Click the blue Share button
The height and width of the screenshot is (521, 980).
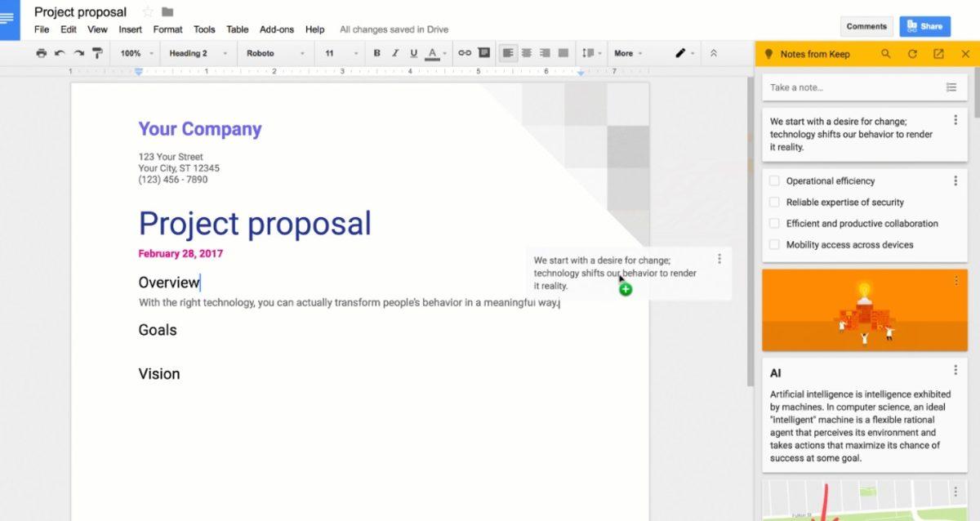[924, 25]
